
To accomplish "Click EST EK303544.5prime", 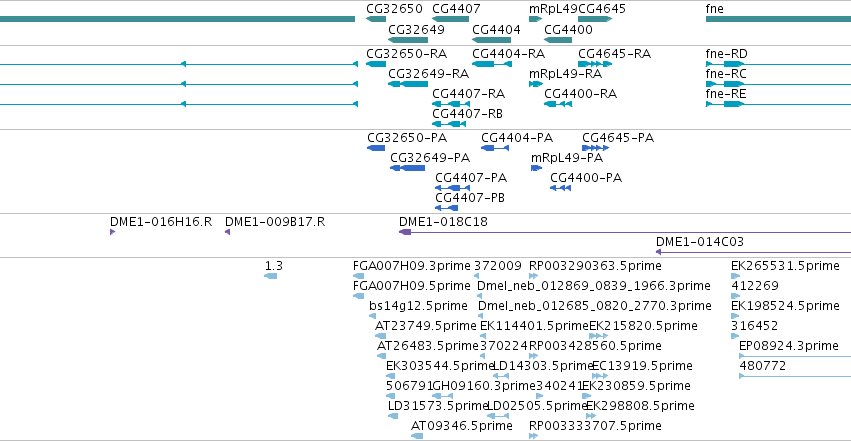I will tap(440, 366).
